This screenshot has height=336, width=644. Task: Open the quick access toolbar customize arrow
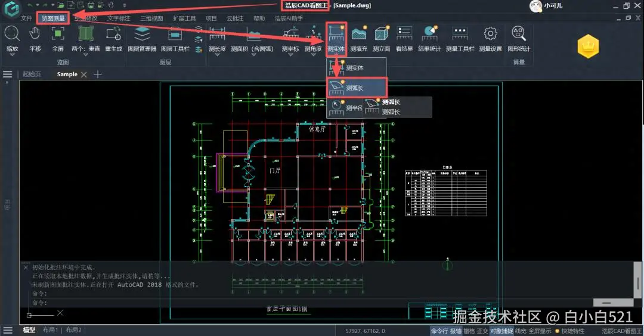125,5
